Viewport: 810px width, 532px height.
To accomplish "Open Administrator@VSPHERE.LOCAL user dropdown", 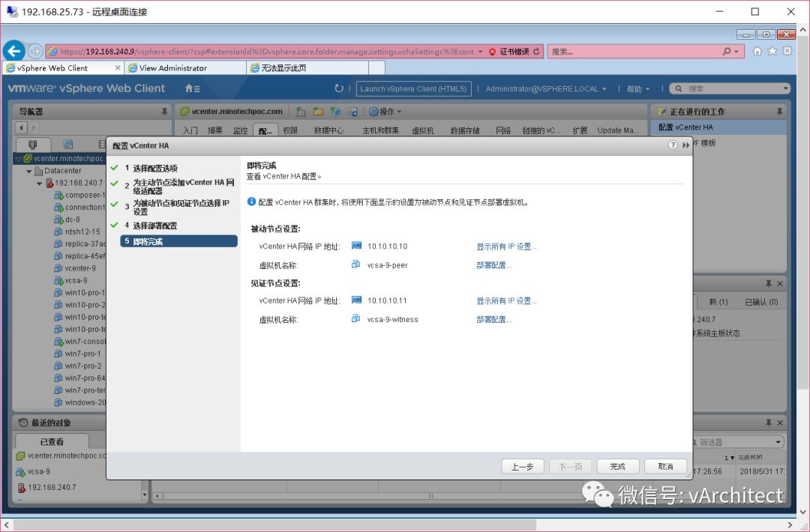I will tap(546, 88).
